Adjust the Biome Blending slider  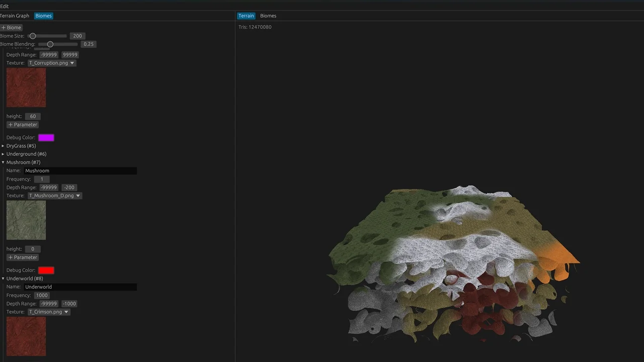pyautogui.click(x=50, y=44)
